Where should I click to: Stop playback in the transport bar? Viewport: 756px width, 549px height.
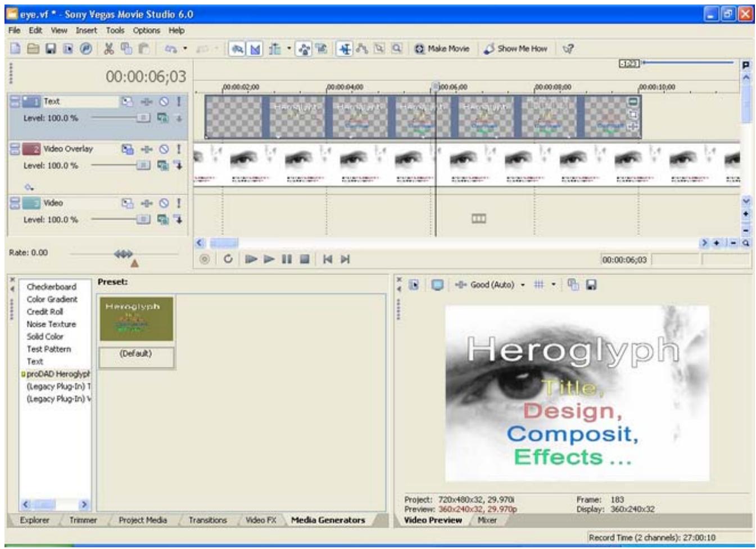tap(304, 259)
